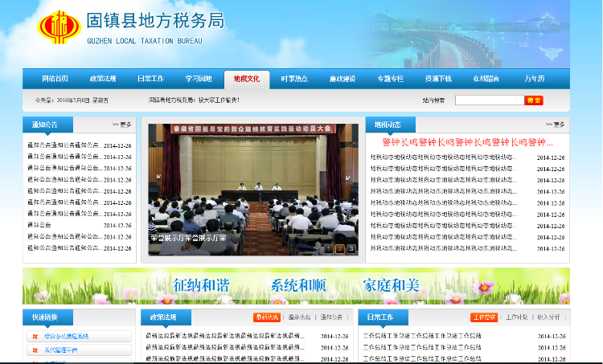
Task: Select the orange 工作总结 tab
Action: coord(484,317)
